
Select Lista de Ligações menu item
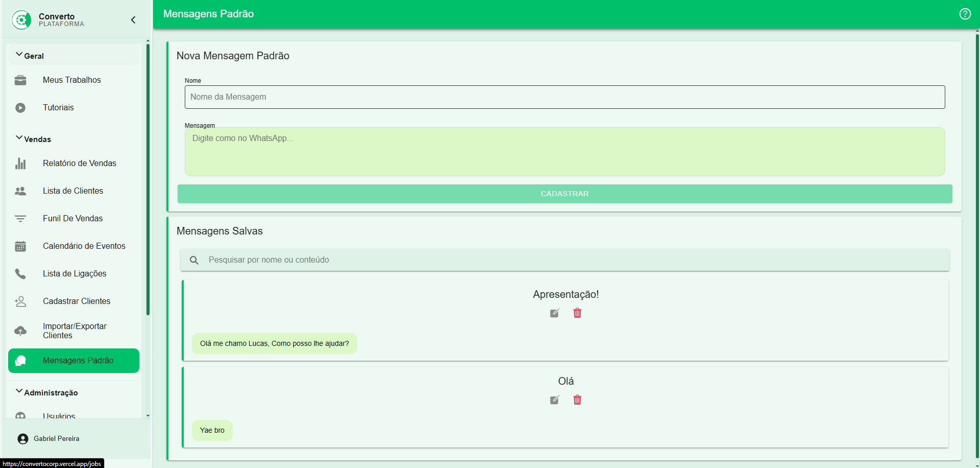point(75,274)
